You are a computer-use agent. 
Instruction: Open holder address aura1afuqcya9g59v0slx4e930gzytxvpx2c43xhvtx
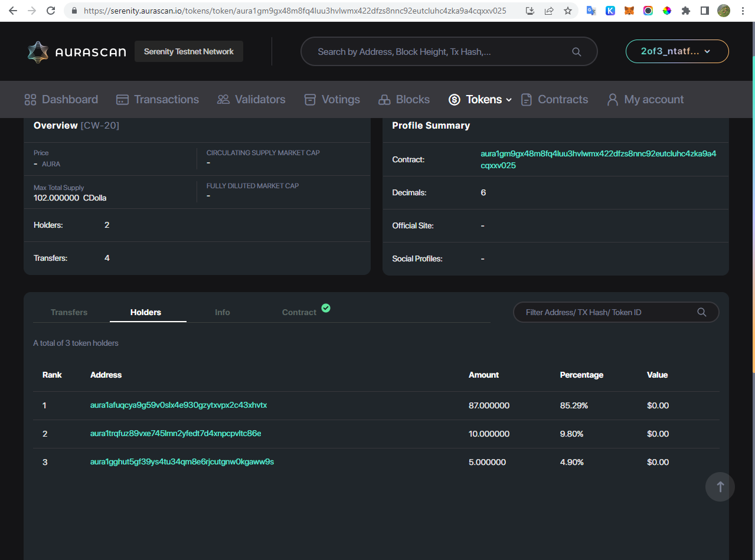pos(179,405)
